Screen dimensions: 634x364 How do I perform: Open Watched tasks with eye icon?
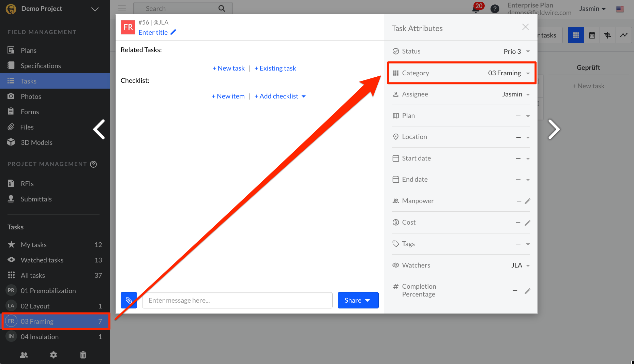42,260
